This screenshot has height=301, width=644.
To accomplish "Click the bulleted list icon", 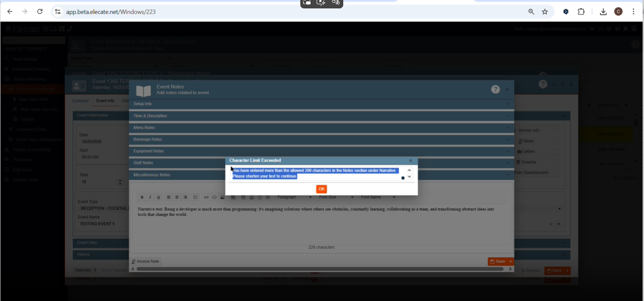I will pyautogui.click(x=196, y=197).
